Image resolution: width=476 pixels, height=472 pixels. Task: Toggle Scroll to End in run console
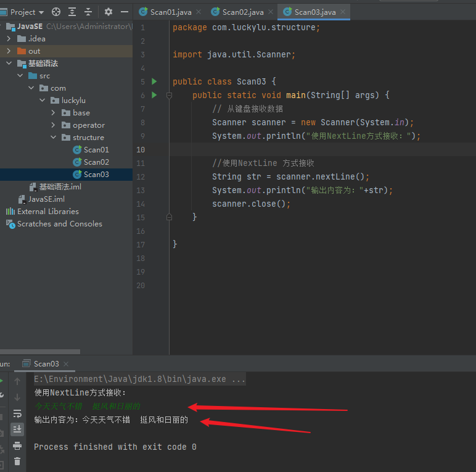pos(17,429)
